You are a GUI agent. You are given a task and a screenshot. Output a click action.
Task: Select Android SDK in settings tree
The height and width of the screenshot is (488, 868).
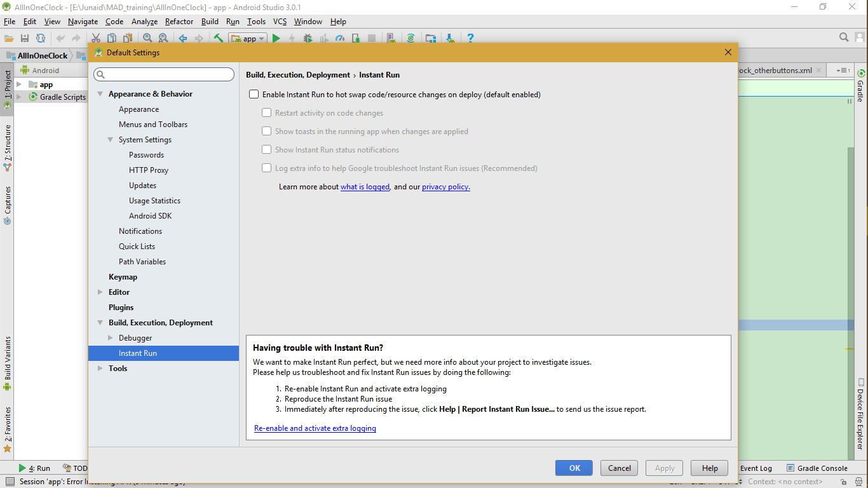click(151, 216)
